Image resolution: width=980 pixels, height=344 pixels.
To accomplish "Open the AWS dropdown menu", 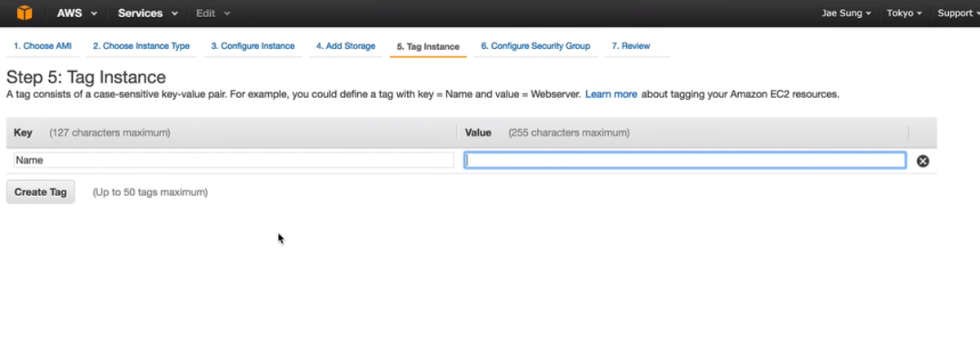I will (x=77, y=13).
